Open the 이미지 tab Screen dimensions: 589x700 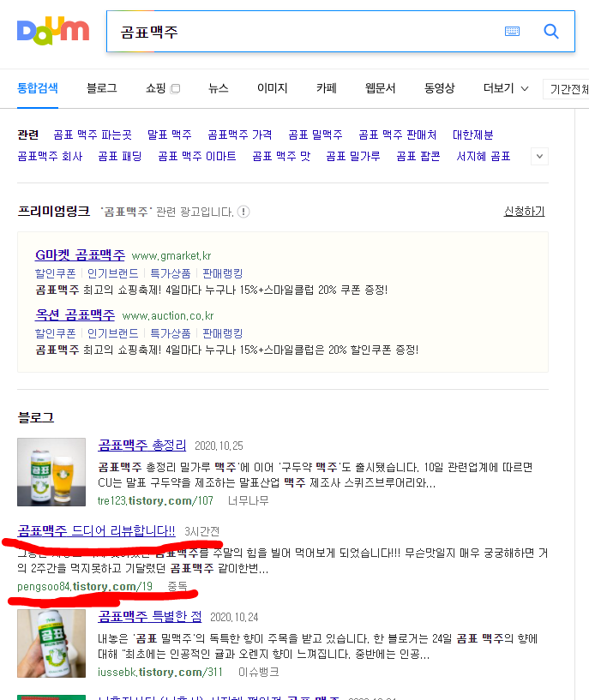(x=273, y=88)
